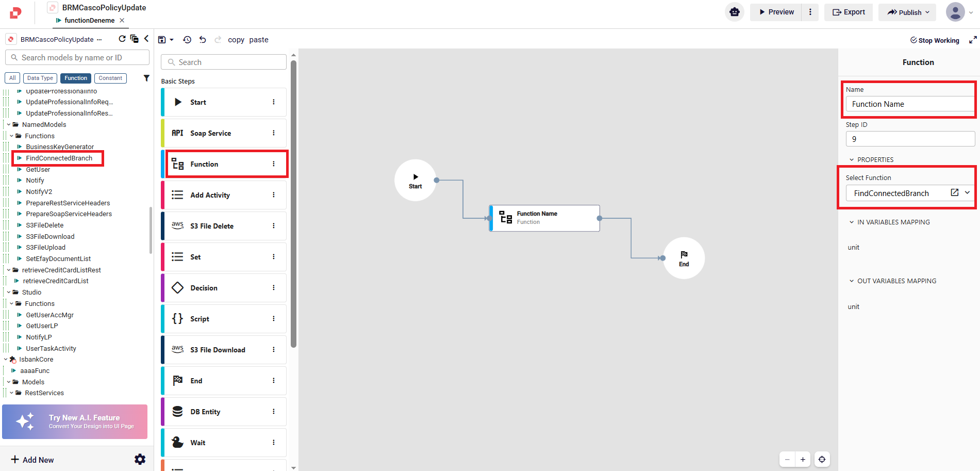This screenshot has width=980, height=471.
Task: Select the Add Activity step
Action: point(223,195)
